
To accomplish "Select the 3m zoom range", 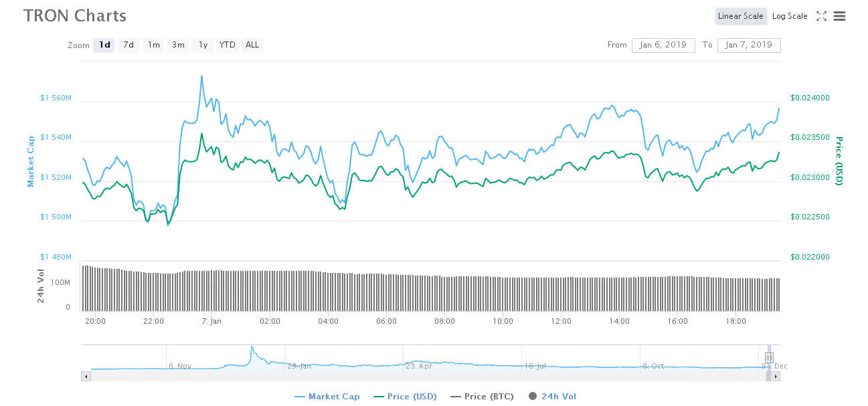I will pyautogui.click(x=178, y=45).
